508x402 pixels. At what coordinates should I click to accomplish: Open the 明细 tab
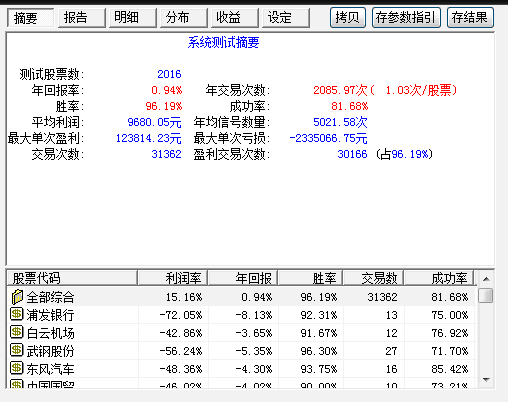pyautogui.click(x=133, y=18)
